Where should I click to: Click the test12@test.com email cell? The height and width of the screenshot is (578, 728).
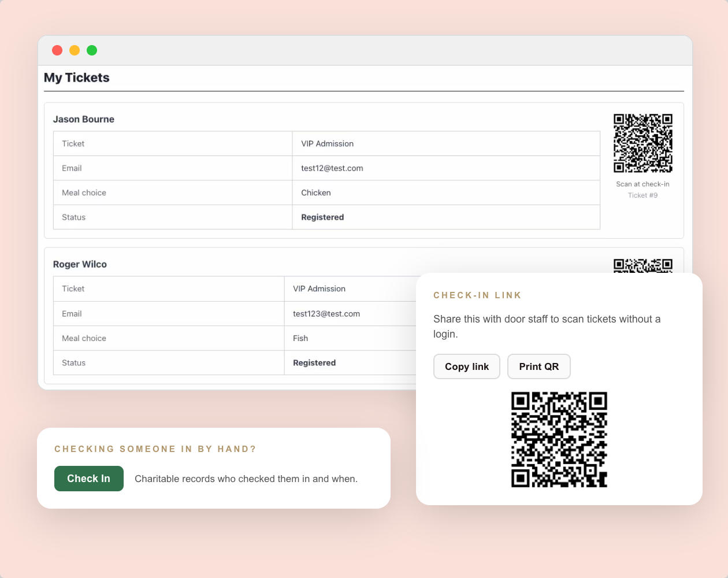(x=446, y=168)
